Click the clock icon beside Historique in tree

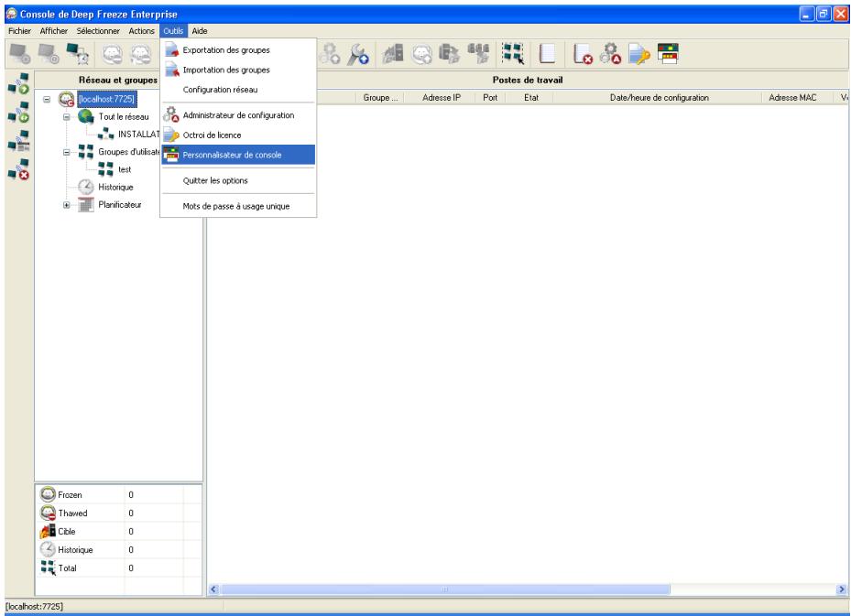point(86,187)
